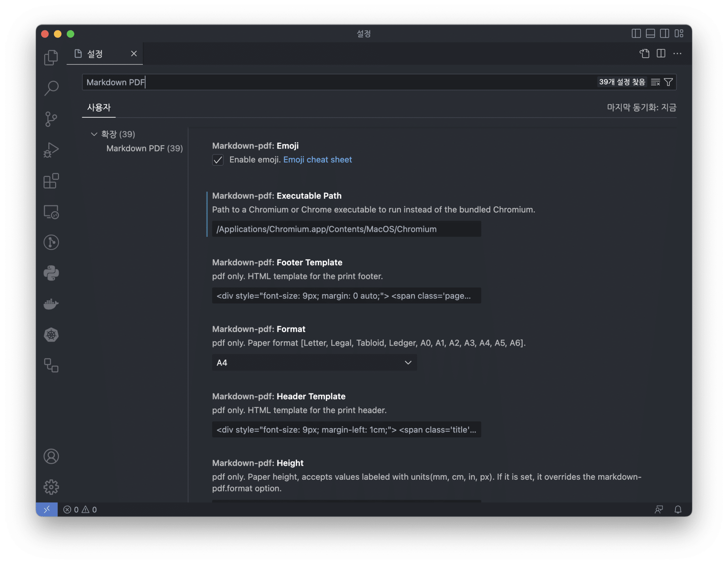Open the Emoji cheat sheet link
Image resolution: width=728 pixels, height=564 pixels.
click(317, 160)
